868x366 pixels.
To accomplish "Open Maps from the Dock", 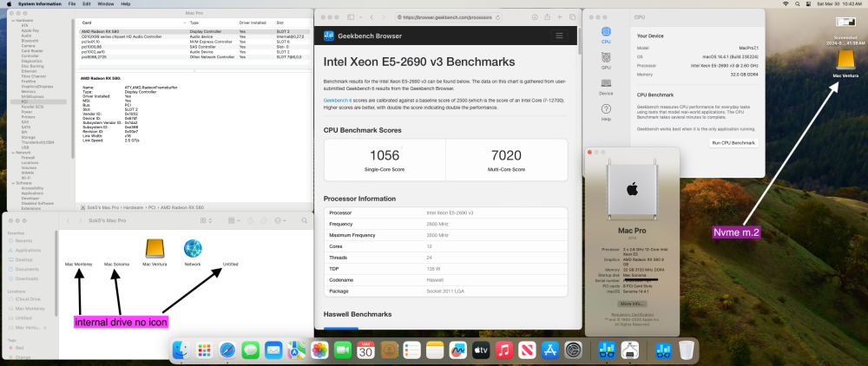I will tap(296, 350).
